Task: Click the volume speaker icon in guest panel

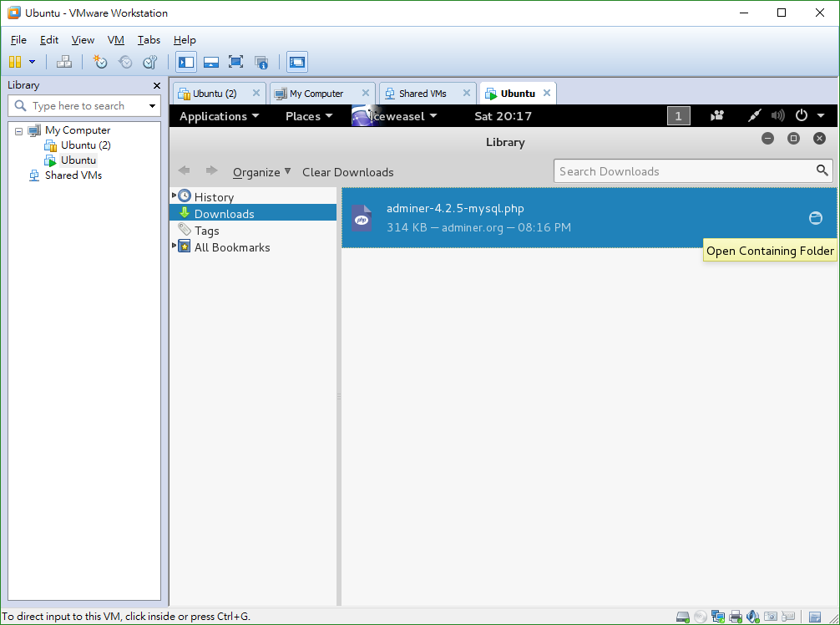Action: click(x=778, y=116)
